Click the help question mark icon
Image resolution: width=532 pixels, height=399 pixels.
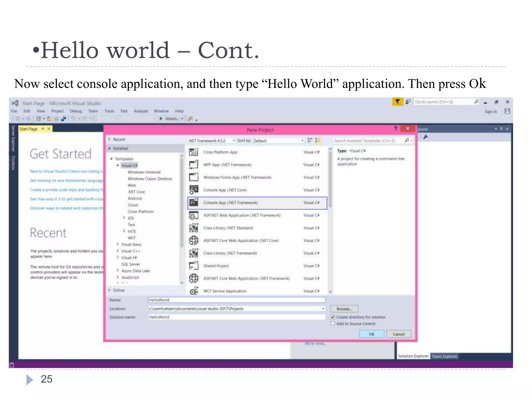(395, 129)
